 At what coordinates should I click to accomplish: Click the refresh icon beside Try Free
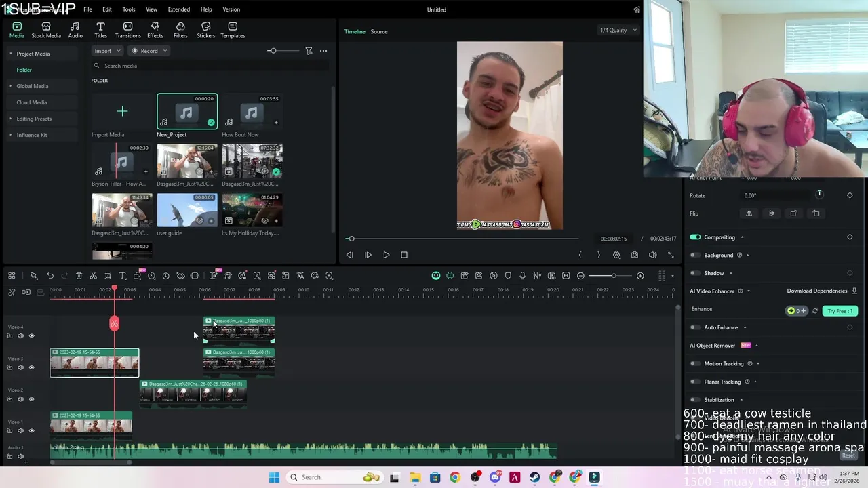coord(815,311)
